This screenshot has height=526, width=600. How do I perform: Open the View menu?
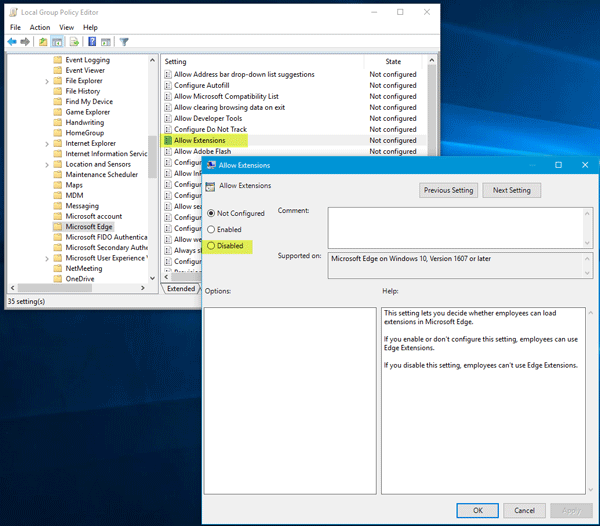pos(66,27)
